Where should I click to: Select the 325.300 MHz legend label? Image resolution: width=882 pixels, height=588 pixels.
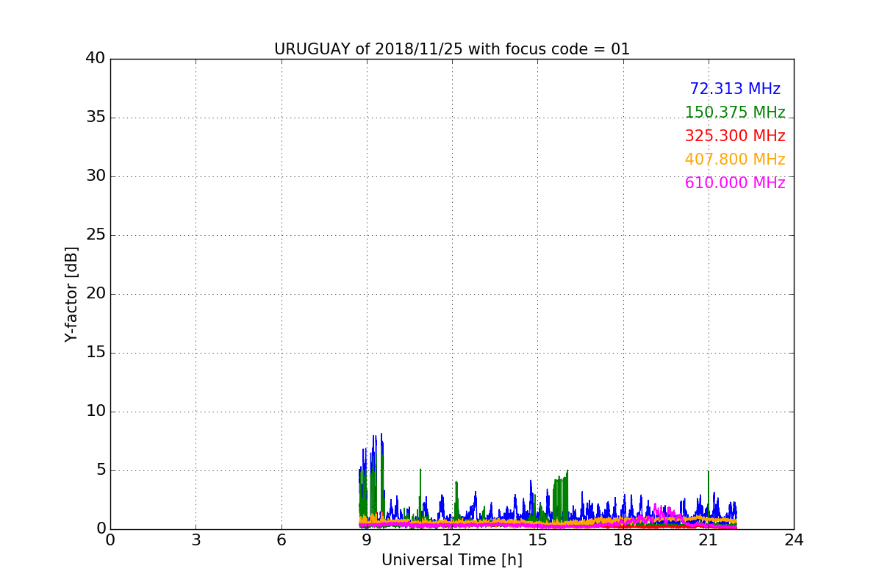pos(735,136)
